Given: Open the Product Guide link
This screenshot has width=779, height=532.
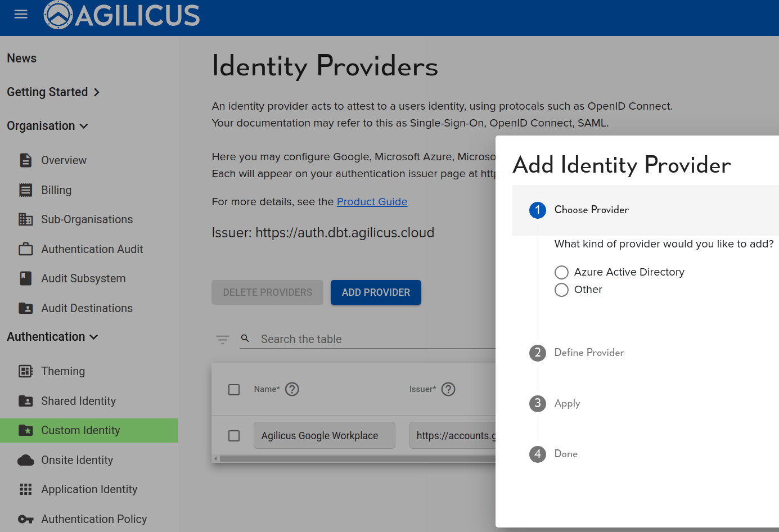Looking at the screenshot, I should (372, 201).
